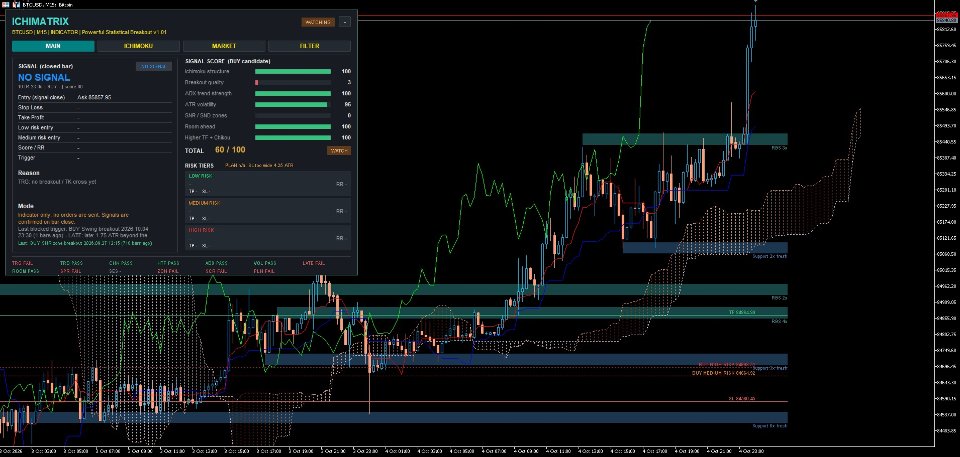Image resolution: width=960 pixels, height=457 pixels.
Task: Click the CHK PASS filter status
Action: coord(119,263)
